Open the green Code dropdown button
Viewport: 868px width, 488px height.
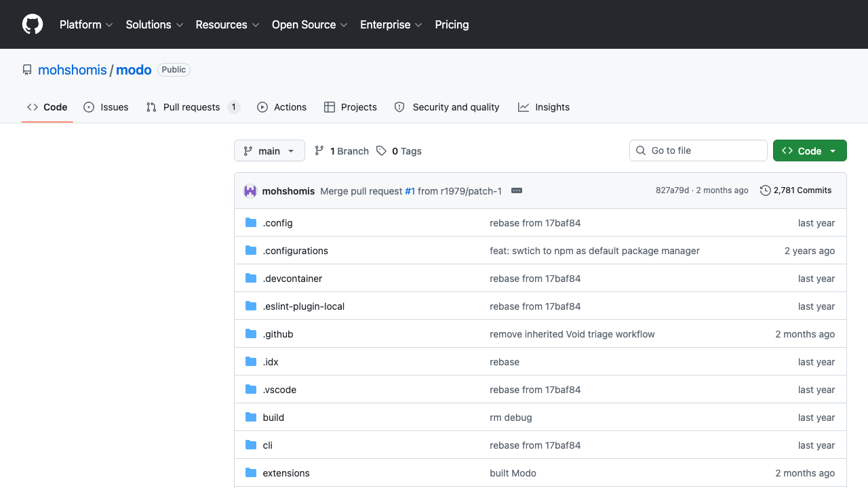tap(810, 151)
